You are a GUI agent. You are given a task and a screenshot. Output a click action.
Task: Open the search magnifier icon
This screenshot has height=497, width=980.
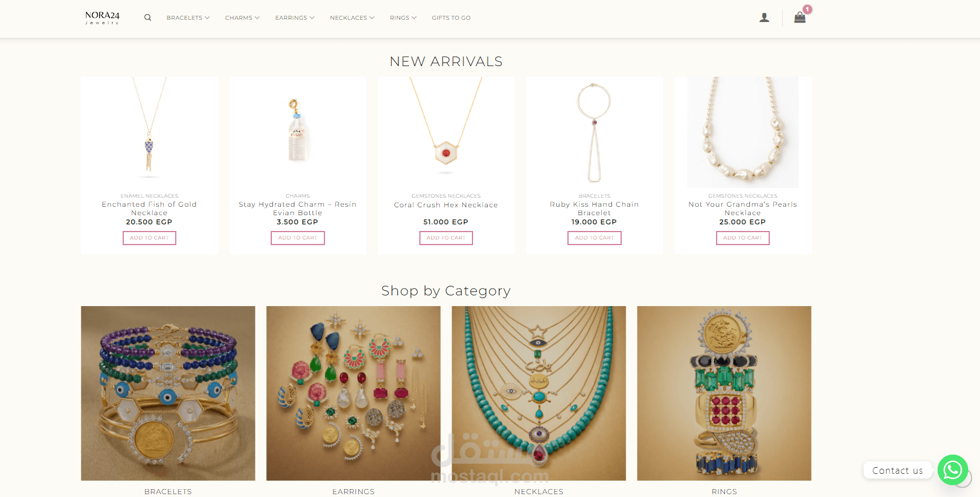tap(148, 18)
